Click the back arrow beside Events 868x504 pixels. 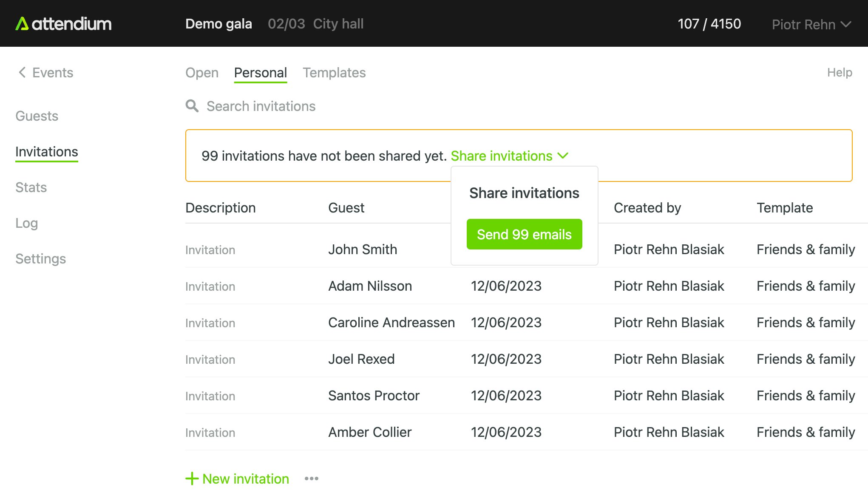[22, 72]
